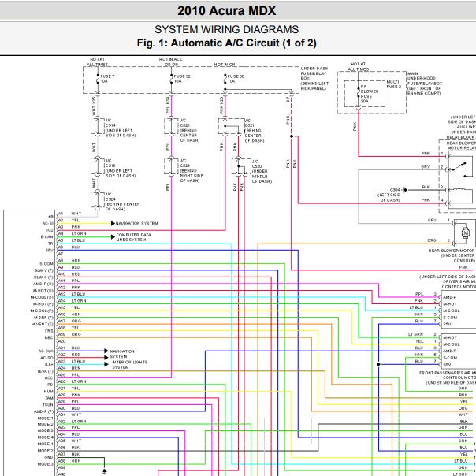
Task: Click the arrowhead on the A22 red wire
Action: (x=106, y=358)
